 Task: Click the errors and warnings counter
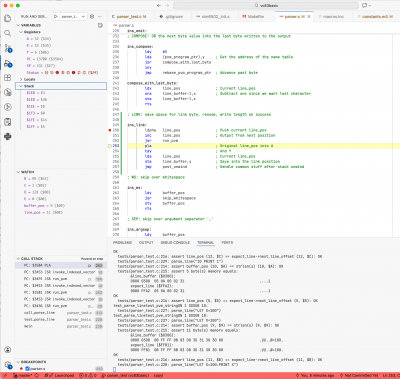pyautogui.click(x=88, y=375)
